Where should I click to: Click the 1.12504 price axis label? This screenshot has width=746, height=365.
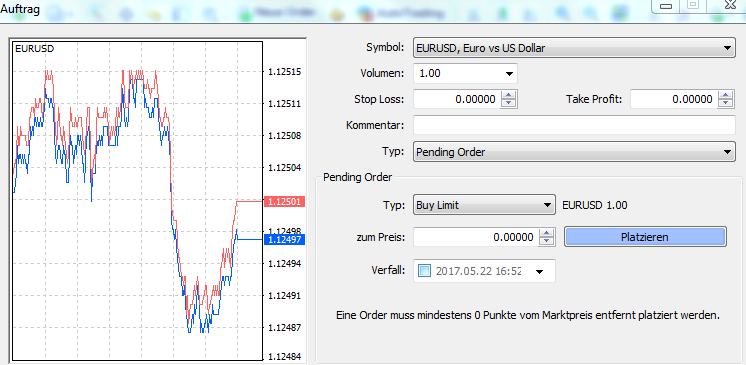pos(285,168)
